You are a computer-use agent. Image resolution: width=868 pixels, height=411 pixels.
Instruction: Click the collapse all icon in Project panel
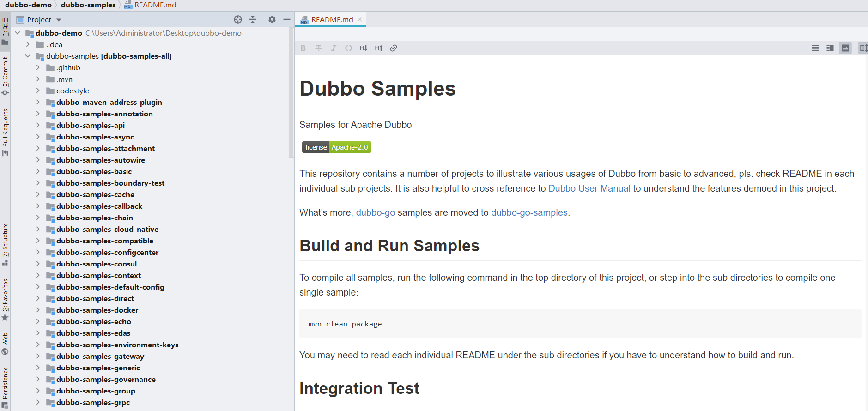[x=253, y=19]
